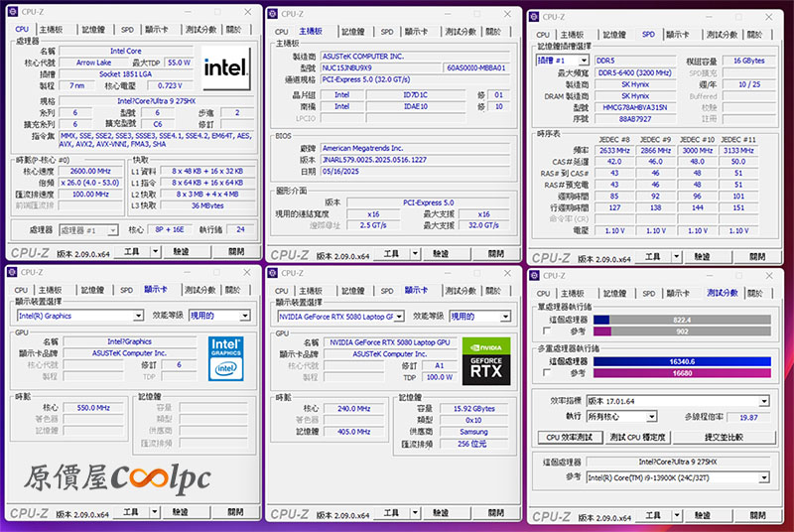Open 測試分數 tab in mainboard window

tap(461, 32)
